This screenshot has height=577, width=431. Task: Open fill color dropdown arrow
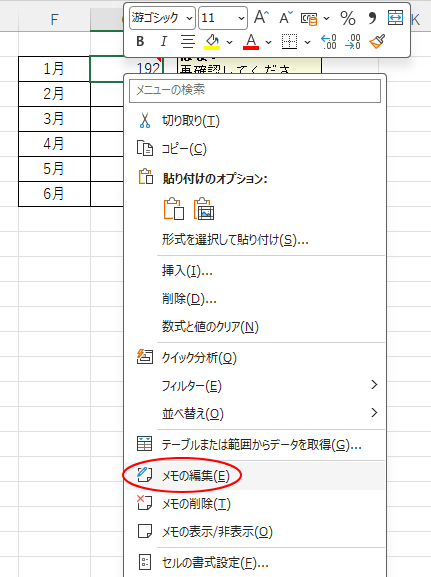coord(230,42)
